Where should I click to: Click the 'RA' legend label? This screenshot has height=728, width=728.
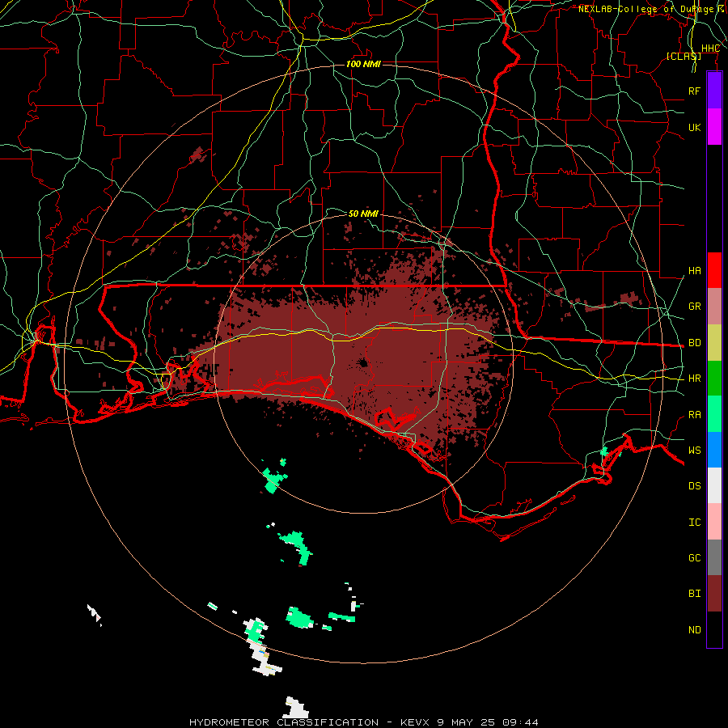coord(694,415)
